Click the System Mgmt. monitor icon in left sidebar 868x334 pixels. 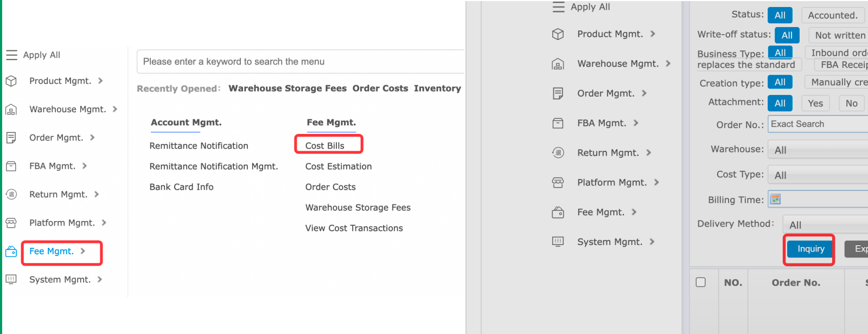point(11,279)
